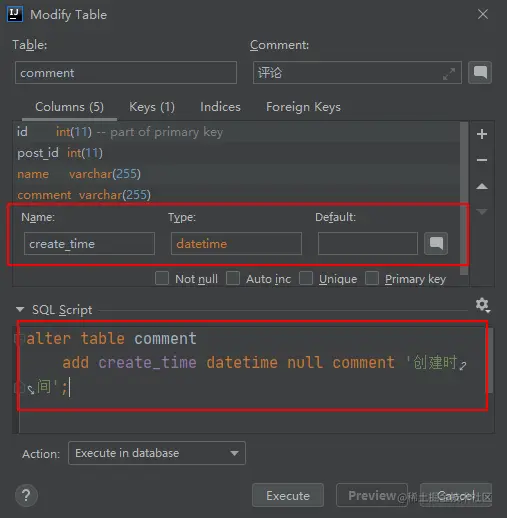Image resolution: width=507 pixels, height=518 pixels.
Task: Select the 'name varchar(255)' column row
Action: tap(237, 174)
